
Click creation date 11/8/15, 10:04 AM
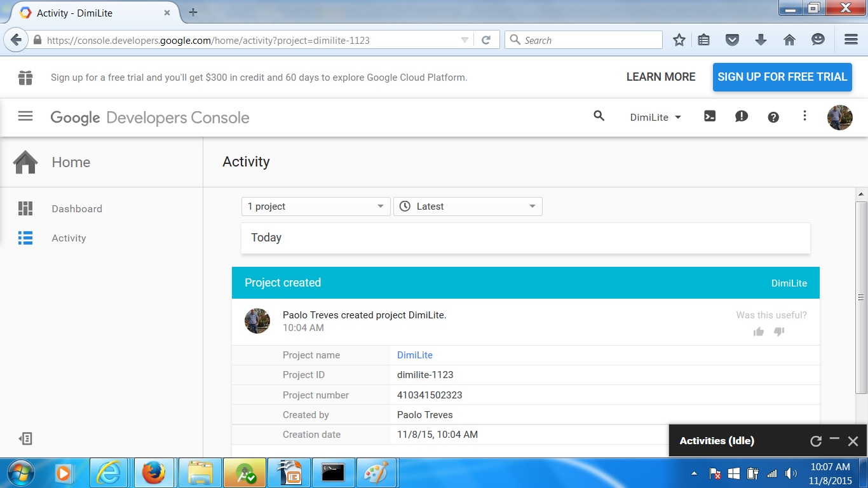coord(437,435)
